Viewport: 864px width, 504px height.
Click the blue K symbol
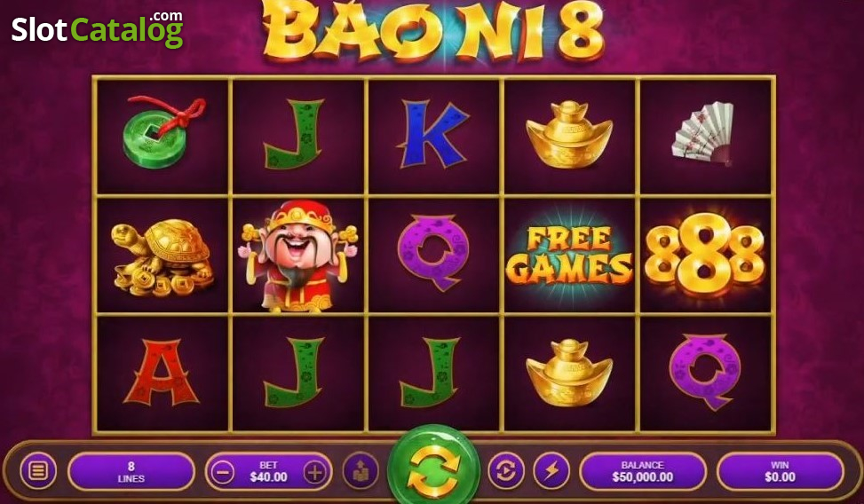pos(432,133)
